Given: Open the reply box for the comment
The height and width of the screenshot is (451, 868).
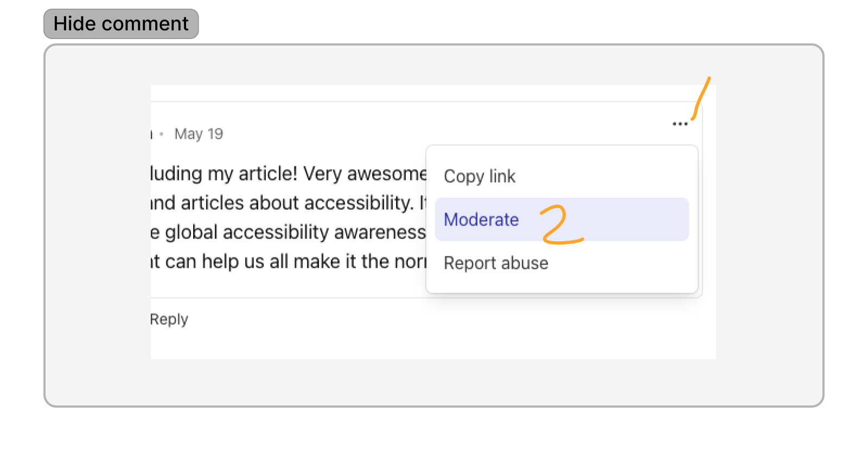Looking at the screenshot, I should click(169, 319).
